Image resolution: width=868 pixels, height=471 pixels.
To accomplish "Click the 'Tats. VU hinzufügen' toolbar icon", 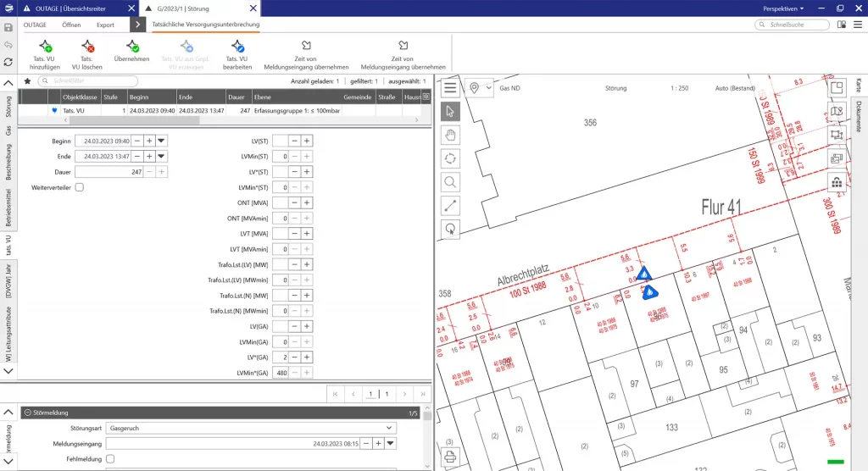I will (46, 47).
